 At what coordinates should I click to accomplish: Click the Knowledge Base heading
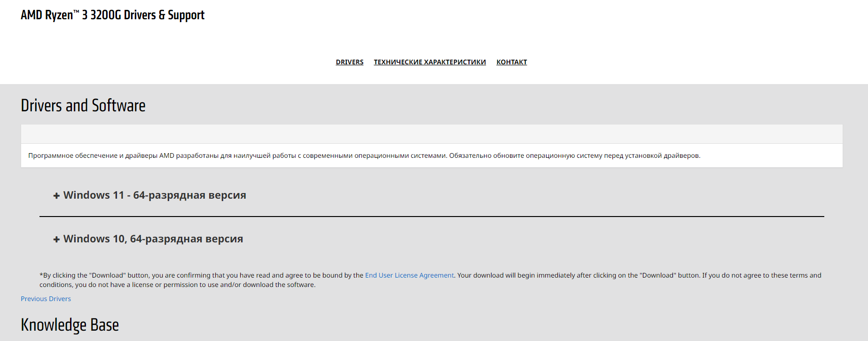tap(70, 325)
